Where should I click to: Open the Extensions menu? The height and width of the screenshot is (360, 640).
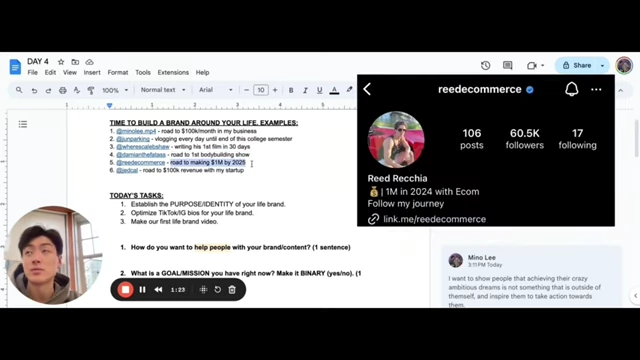[173, 73]
